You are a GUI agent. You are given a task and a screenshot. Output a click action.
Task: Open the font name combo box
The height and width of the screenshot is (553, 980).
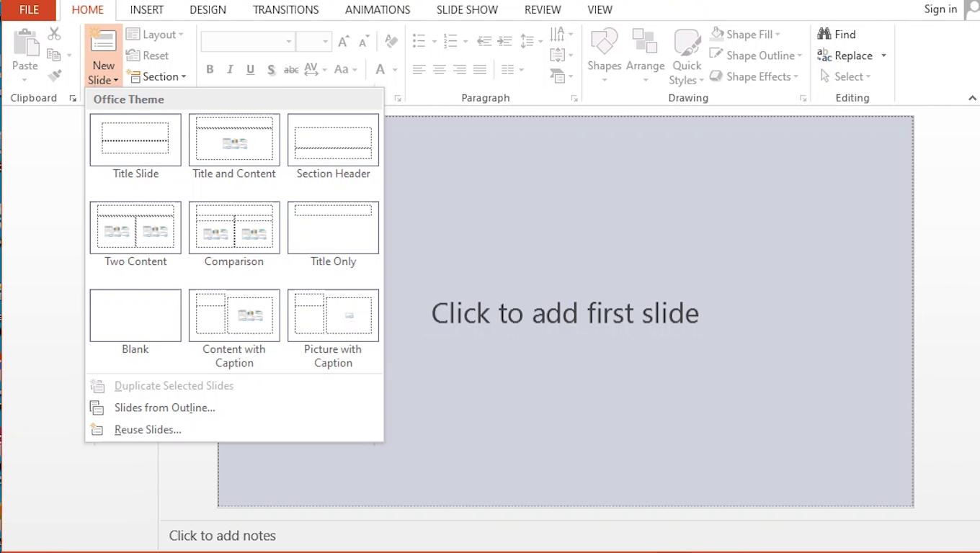[x=247, y=42]
